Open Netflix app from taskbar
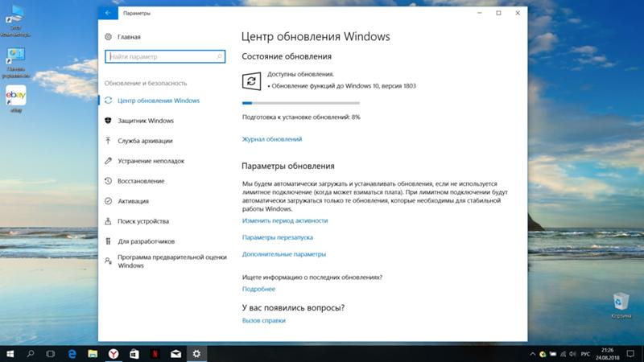The image size is (644, 362). [x=155, y=354]
